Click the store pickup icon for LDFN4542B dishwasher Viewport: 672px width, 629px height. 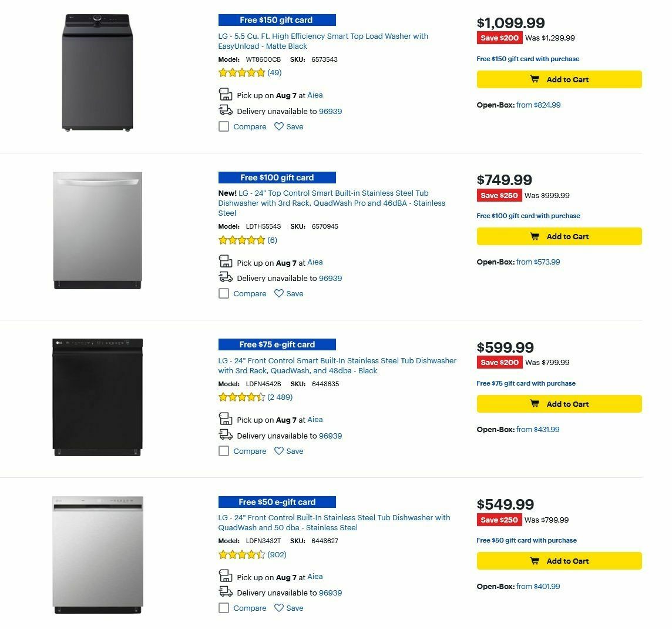[x=225, y=419]
